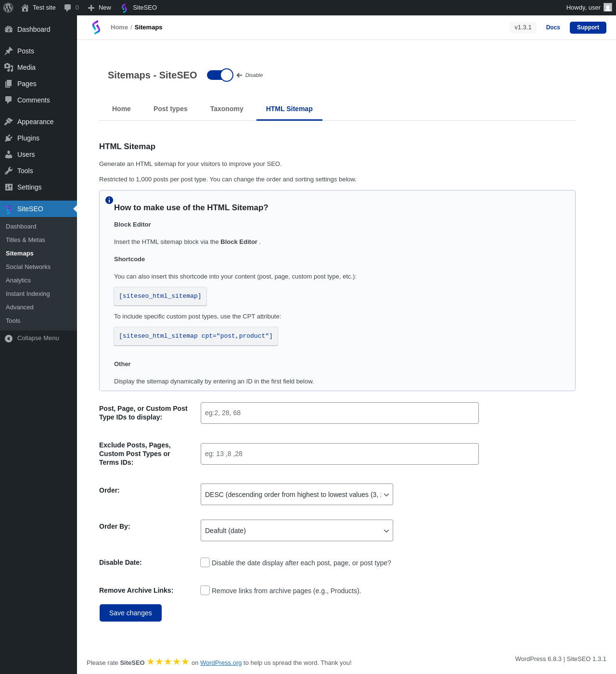This screenshot has height=674, width=616.
Task: Click the WordPress logo in admin bar
Action: pos(8,8)
